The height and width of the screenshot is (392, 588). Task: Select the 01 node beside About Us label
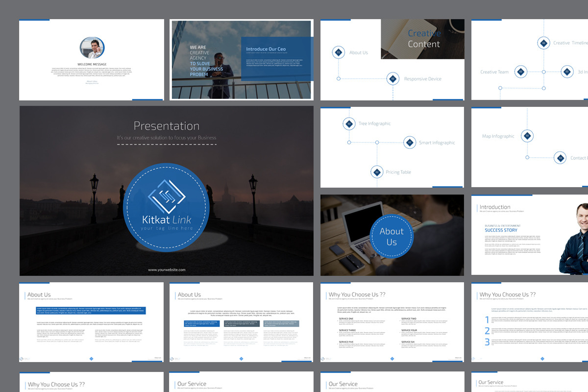(x=338, y=52)
